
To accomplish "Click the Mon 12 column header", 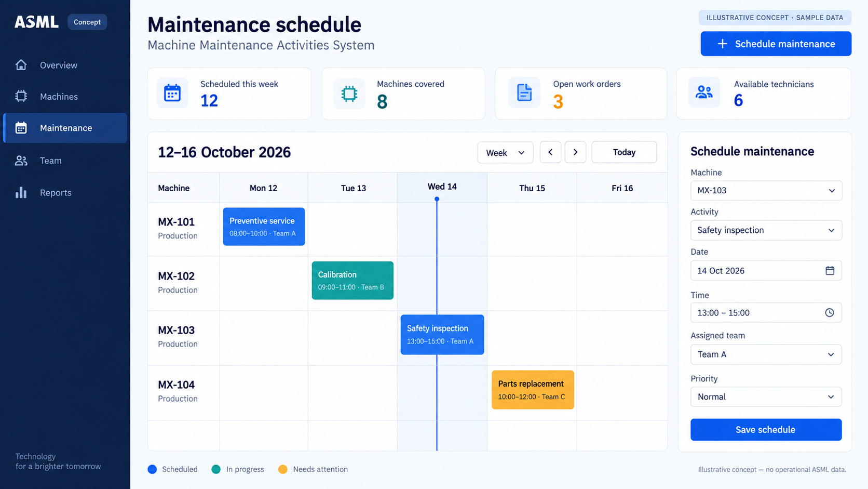I will point(263,188).
